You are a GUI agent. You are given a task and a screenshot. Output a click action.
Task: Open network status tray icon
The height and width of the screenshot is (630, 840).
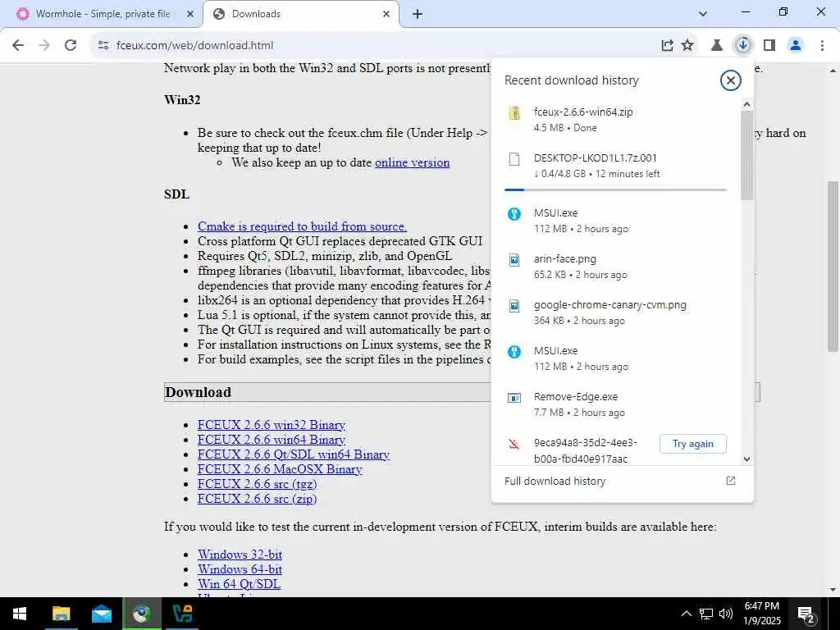pos(706,614)
